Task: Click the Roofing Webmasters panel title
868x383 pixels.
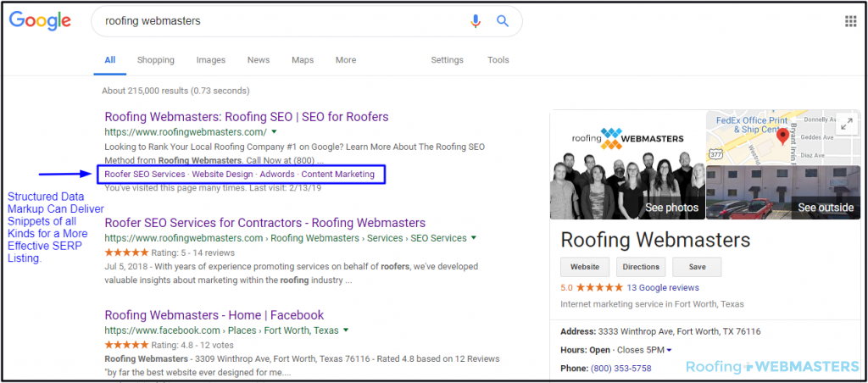Action: click(655, 240)
